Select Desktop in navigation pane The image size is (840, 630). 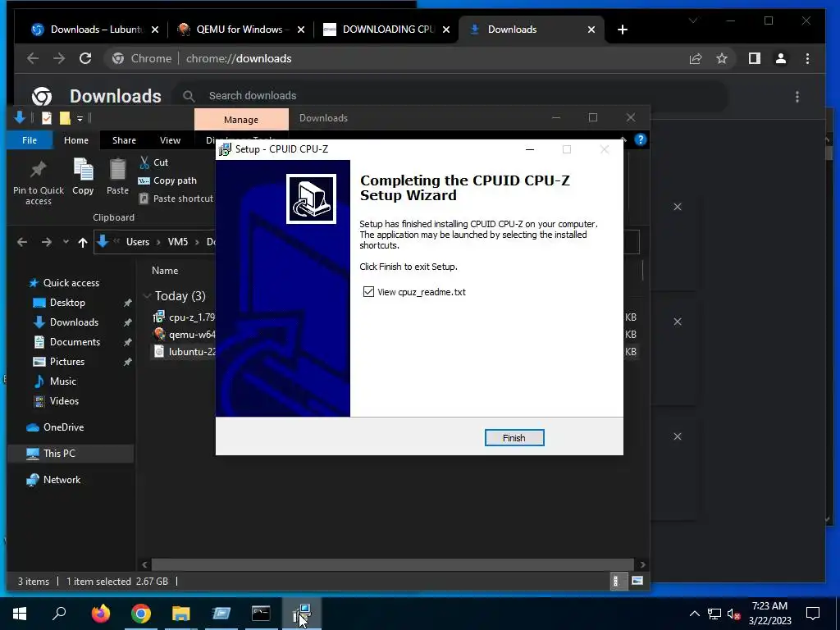click(x=67, y=302)
